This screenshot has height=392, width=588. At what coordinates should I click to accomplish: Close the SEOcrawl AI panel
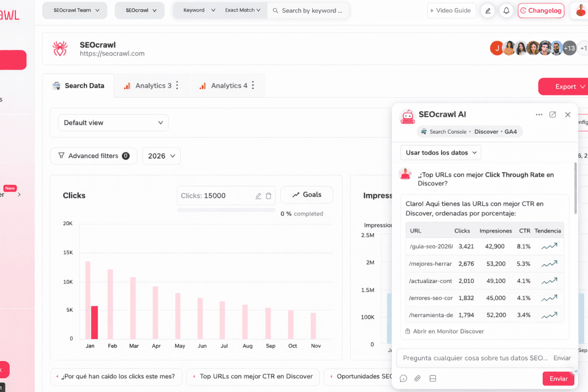[568, 115]
